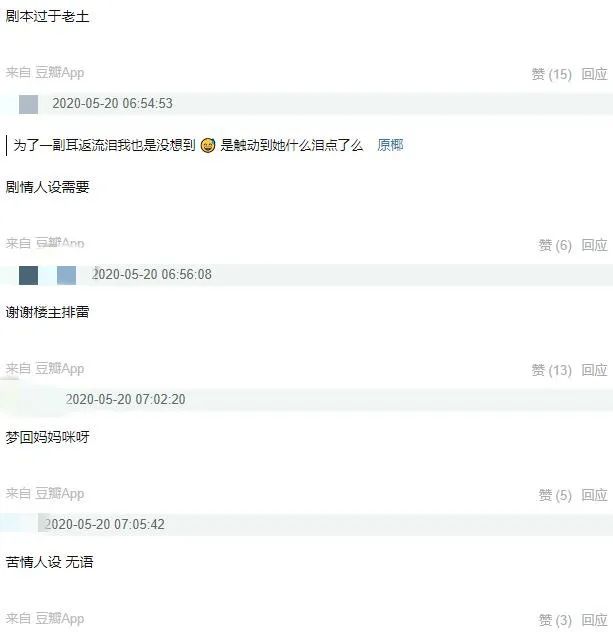
Task: Like the 剧情人设需要 comment via 赞 (6)
Action: click(555, 245)
